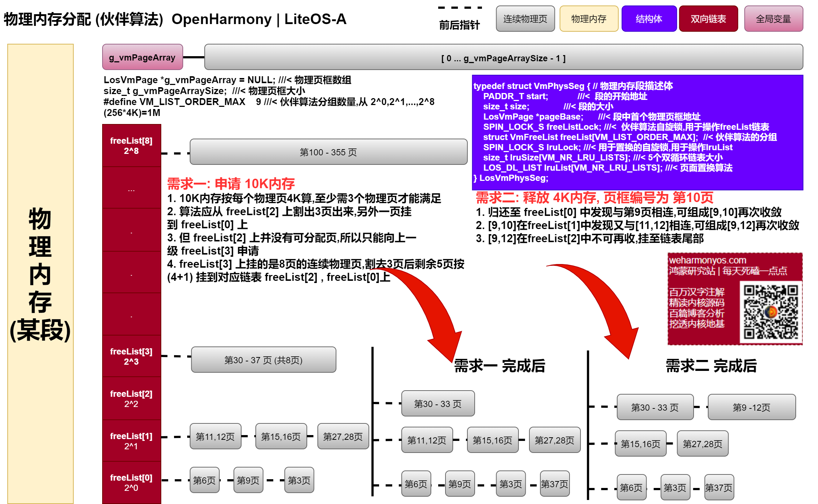Select the LOS_DL_LIST lruList line

[x=608, y=167]
